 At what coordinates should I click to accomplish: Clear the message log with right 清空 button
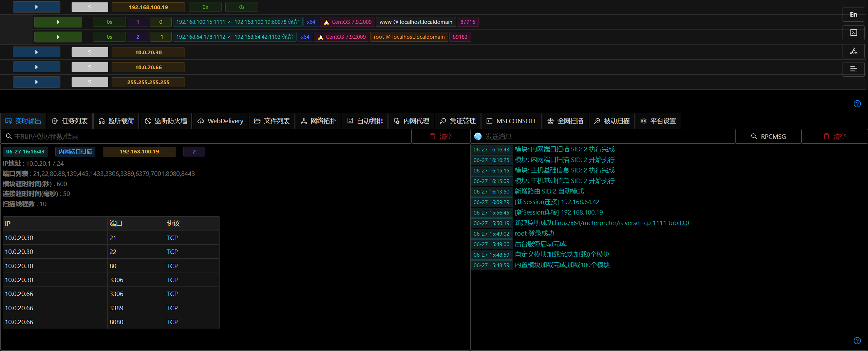834,136
